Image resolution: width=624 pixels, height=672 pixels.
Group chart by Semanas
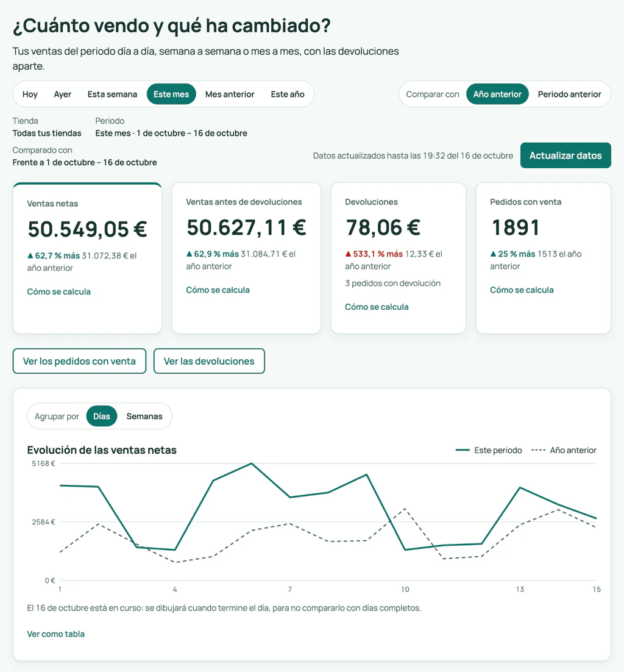point(144,416)
